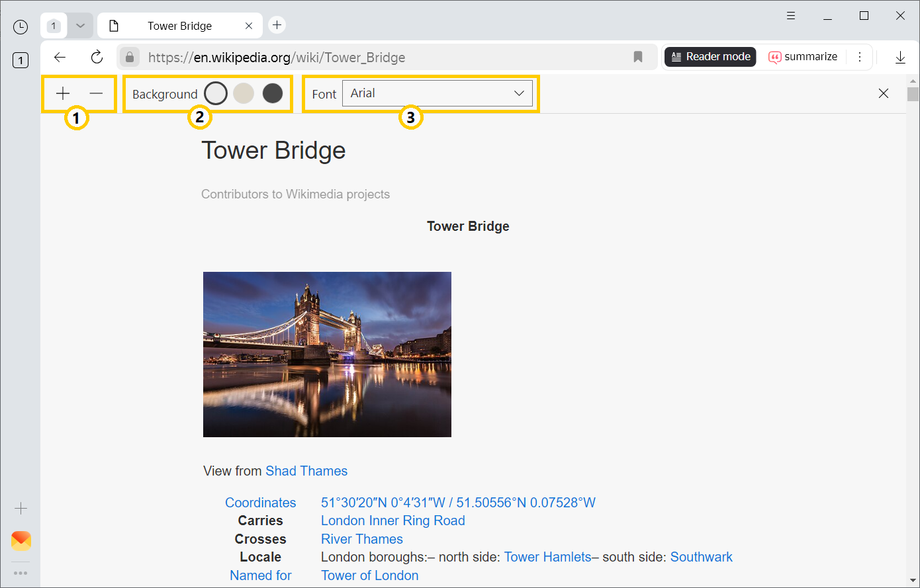The image size is (920, 588).
Task: Open browser history via clock icon
Action: coord(20,26)
